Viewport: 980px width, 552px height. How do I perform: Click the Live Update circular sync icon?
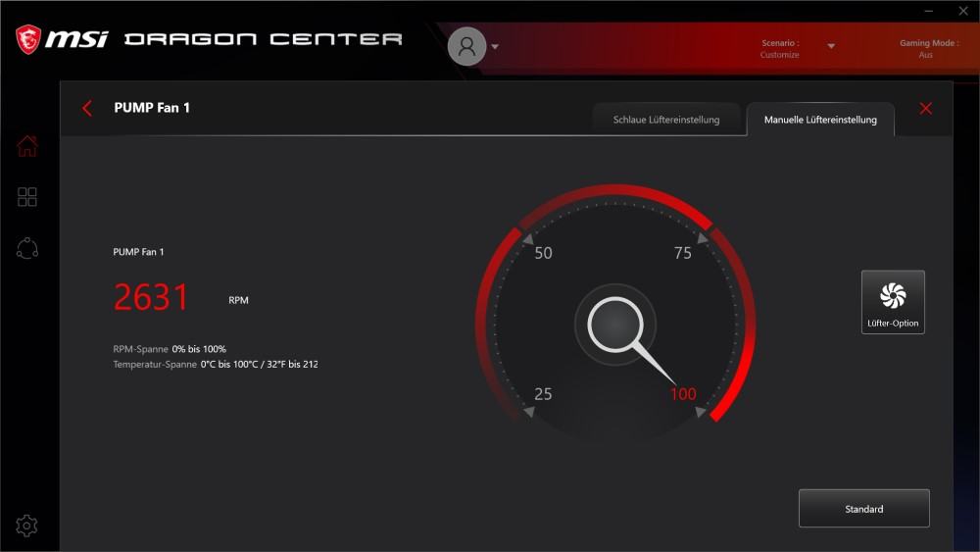(26, 248)
